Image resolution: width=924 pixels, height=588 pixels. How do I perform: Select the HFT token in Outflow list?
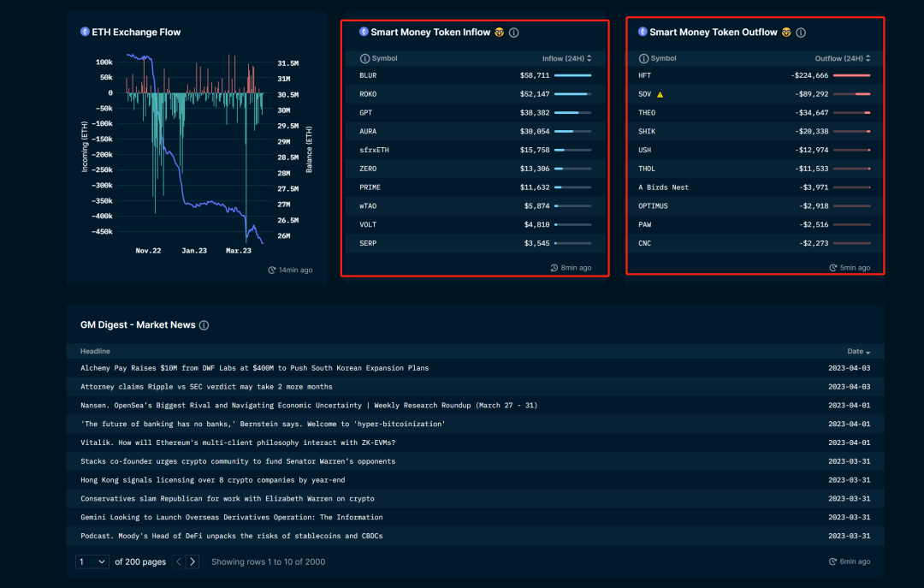coord(644,75)
